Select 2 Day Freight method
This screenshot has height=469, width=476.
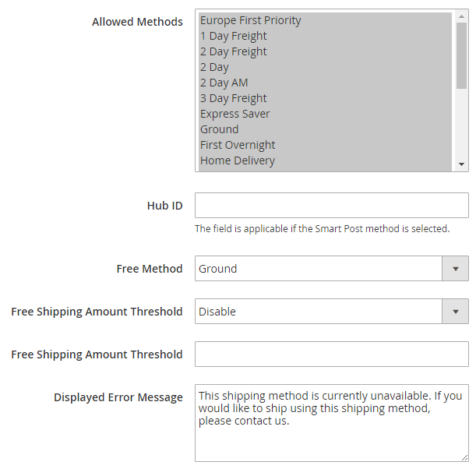click(233, 51)
